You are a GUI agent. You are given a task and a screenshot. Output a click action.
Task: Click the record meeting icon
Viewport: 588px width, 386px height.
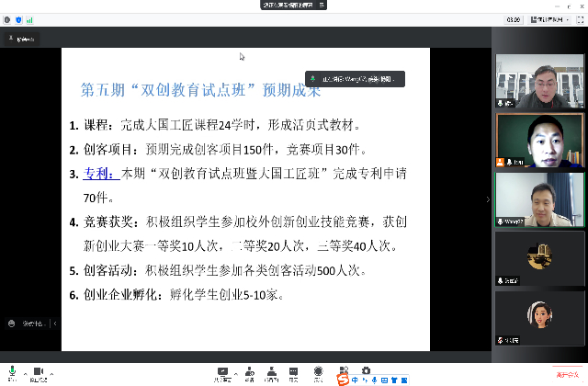pyautogui.click(x=318, y=371)
